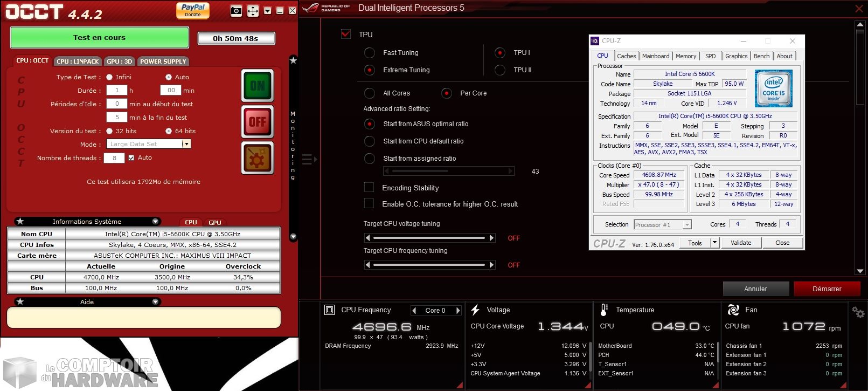Uncheck the TPU checkbox
The height and width of the screenshot is (391, 868).
(x=346, y=34)
